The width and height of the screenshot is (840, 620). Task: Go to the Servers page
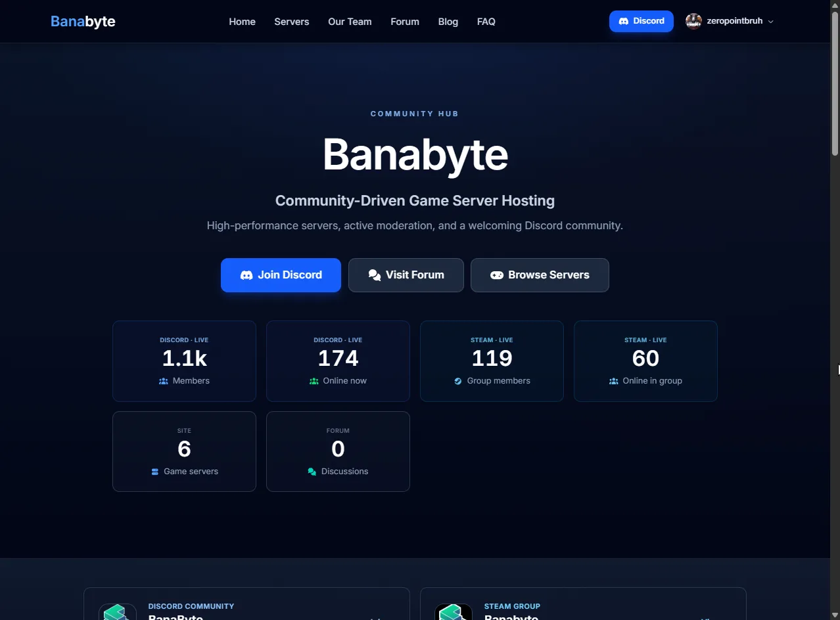click(292, 22)
